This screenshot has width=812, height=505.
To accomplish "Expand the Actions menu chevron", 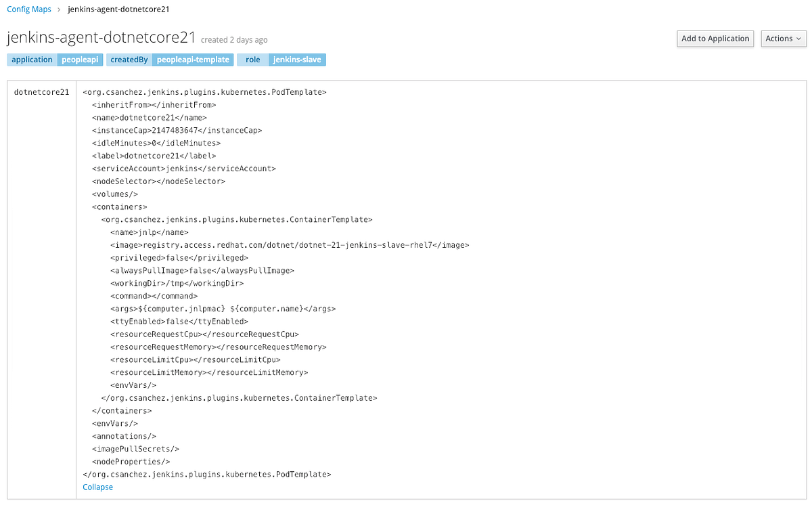I will click(798, 39).
